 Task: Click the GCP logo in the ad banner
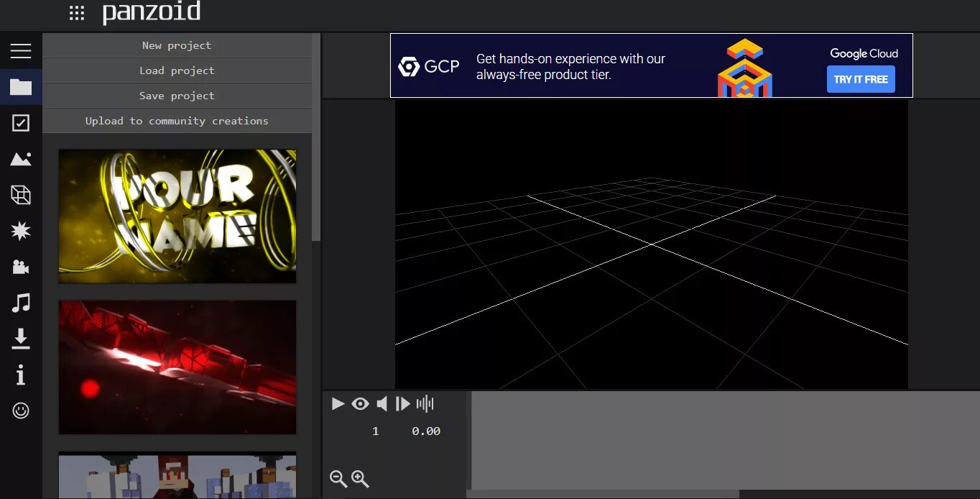pyautogui.click(x=429, y=67)
